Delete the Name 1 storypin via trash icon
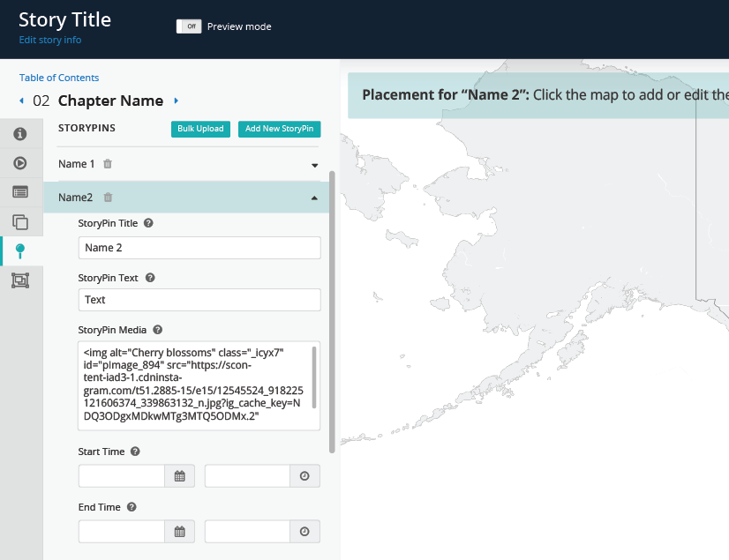 tap(108, 163)
